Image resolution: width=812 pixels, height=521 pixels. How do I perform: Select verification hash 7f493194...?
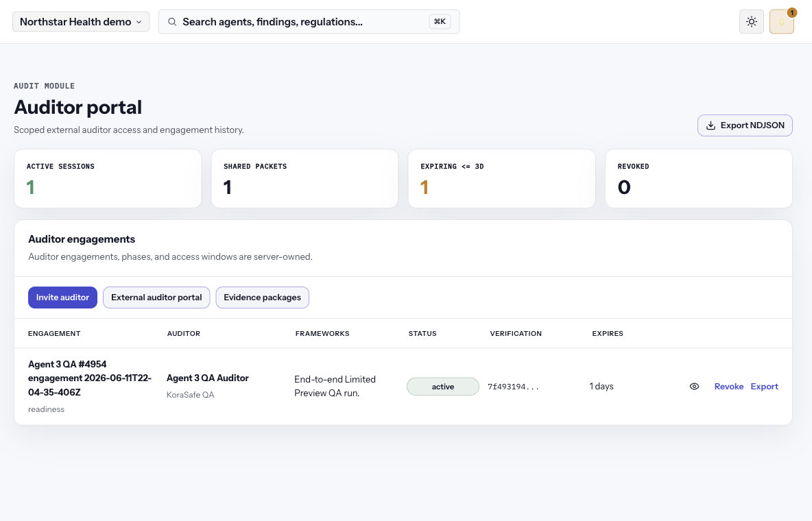point(513,387)
